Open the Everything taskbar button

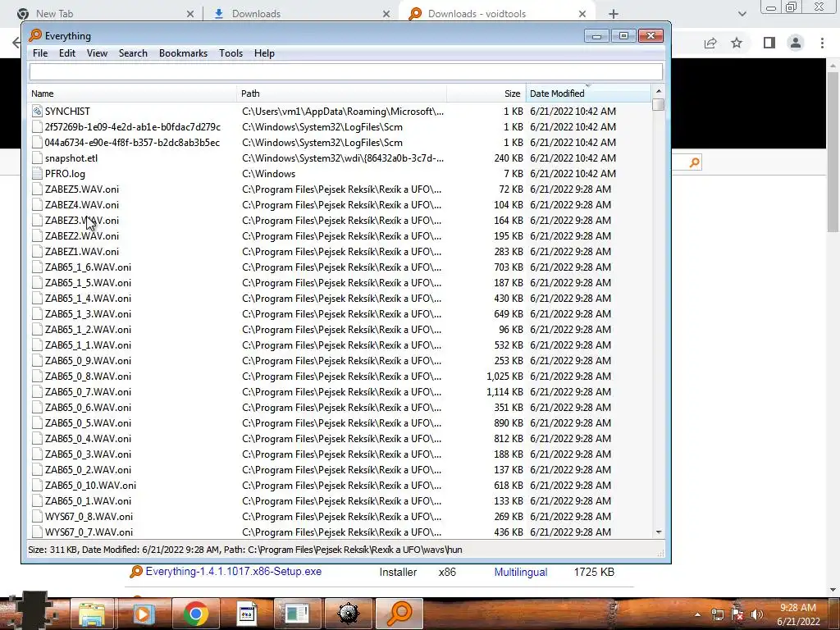[x=399, y=614]
